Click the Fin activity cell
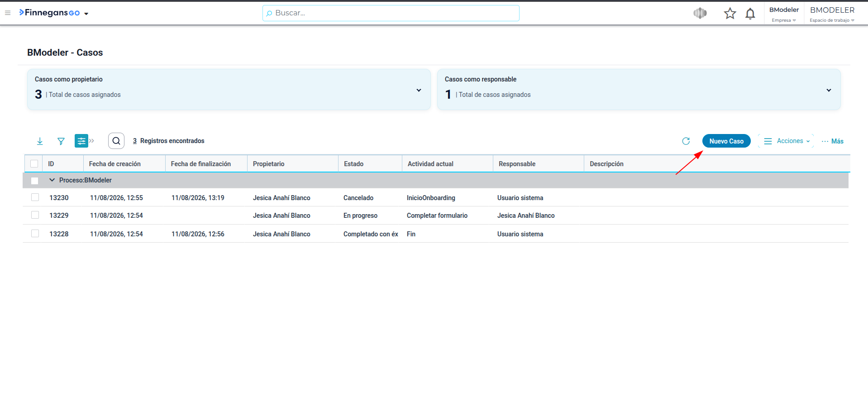This screenshot has width=868, height=412. click(411, 234)
